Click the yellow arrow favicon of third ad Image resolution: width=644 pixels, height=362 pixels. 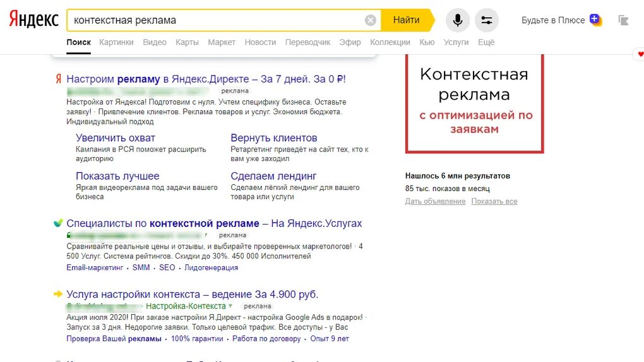pos(58,294)
